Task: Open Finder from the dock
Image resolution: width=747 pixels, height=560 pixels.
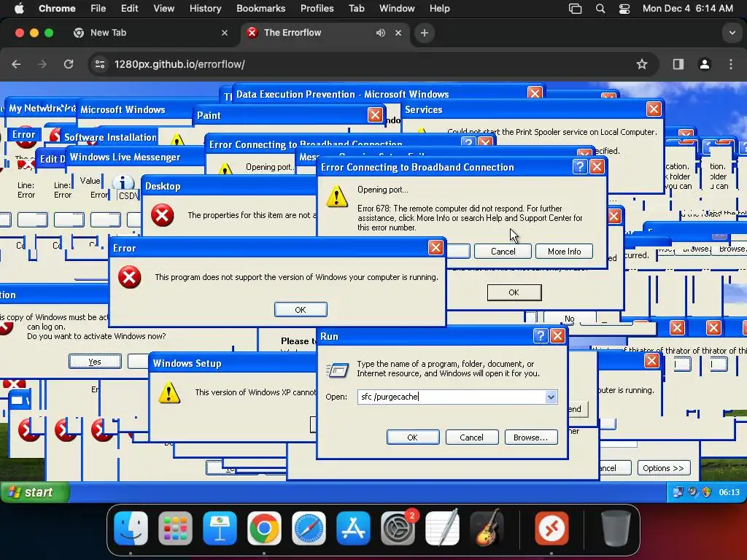Action: pos(131,528)
